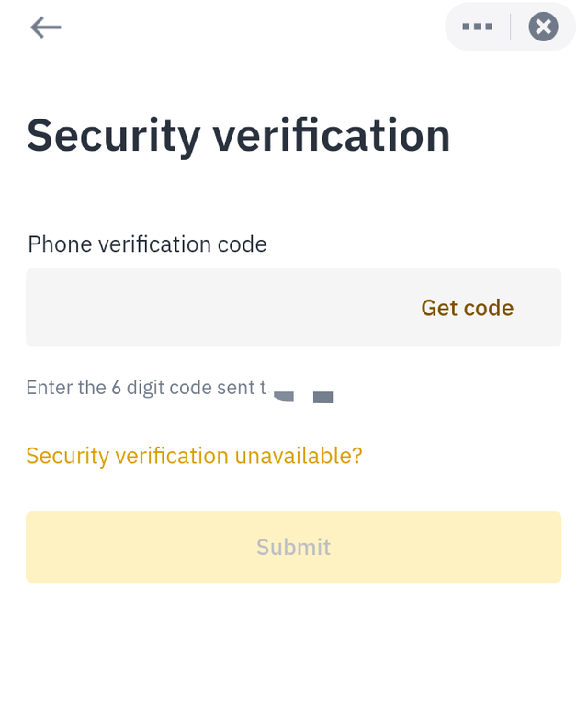Click the Security verification heading
588x726 pixels.
[x=238, y=135]
